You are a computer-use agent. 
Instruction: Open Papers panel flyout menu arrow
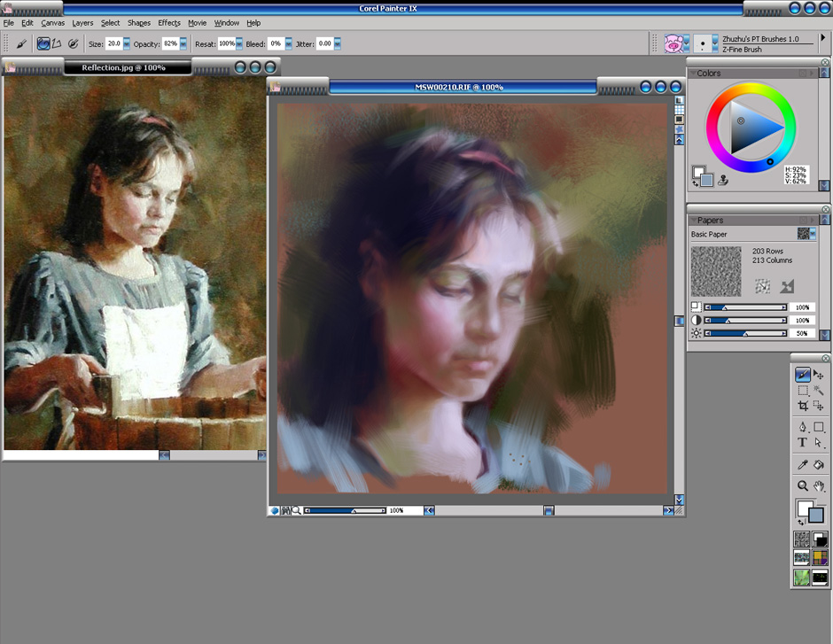tap(812, 220)
